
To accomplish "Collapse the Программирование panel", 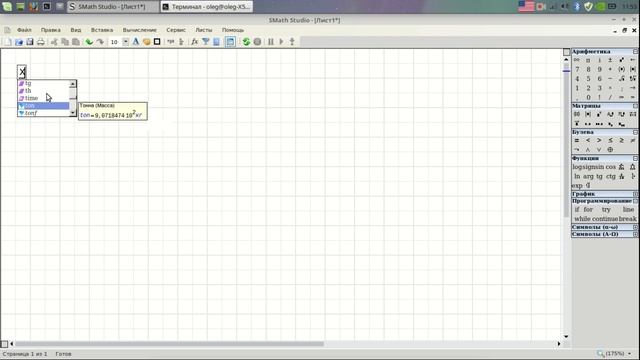I will [636, 201].
